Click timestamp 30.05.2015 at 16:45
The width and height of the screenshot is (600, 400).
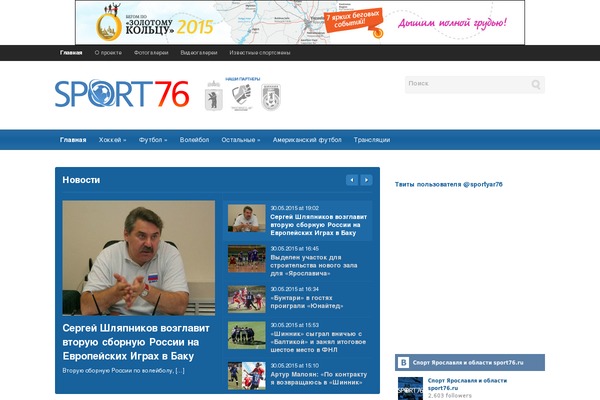point(294,249)
